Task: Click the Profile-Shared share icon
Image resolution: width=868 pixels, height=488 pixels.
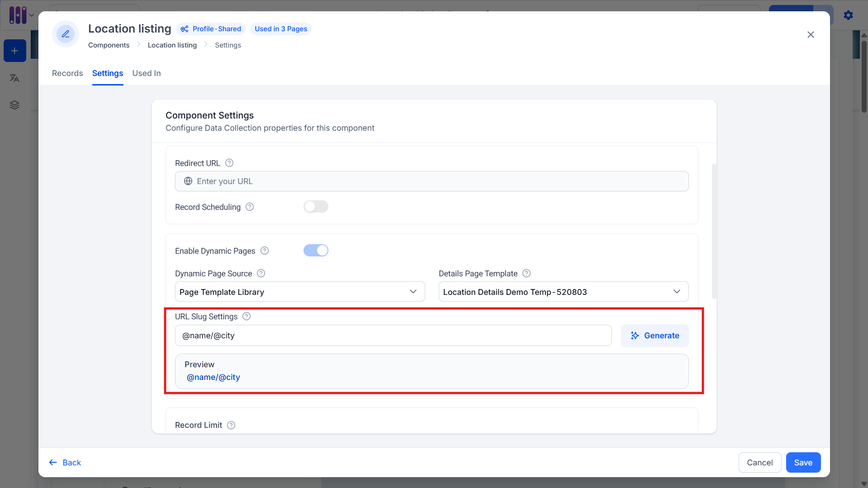Action: [x=185, y=29]
